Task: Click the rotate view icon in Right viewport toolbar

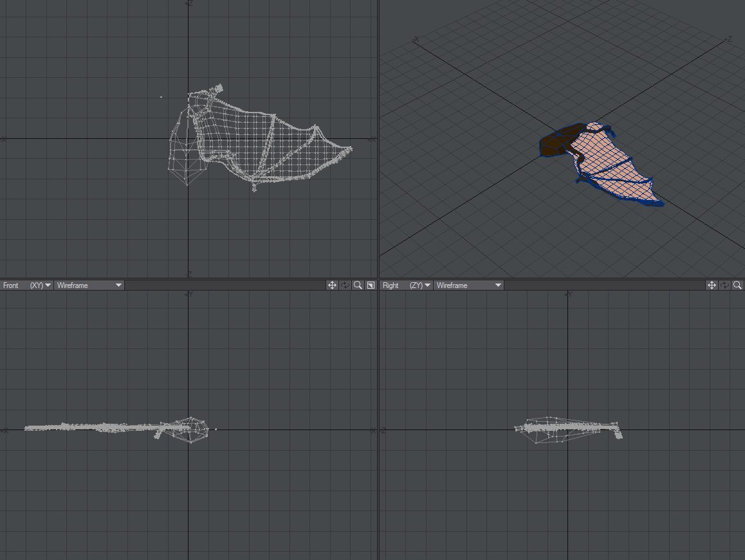Action: [724, 285]
